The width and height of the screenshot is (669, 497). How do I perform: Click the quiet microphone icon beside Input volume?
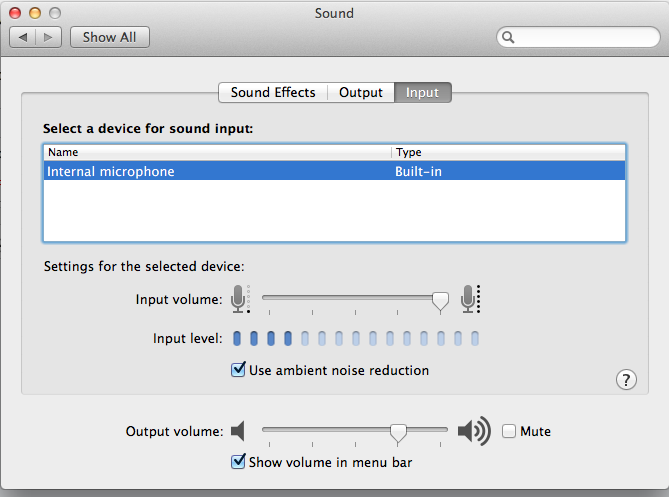point(240,299)
